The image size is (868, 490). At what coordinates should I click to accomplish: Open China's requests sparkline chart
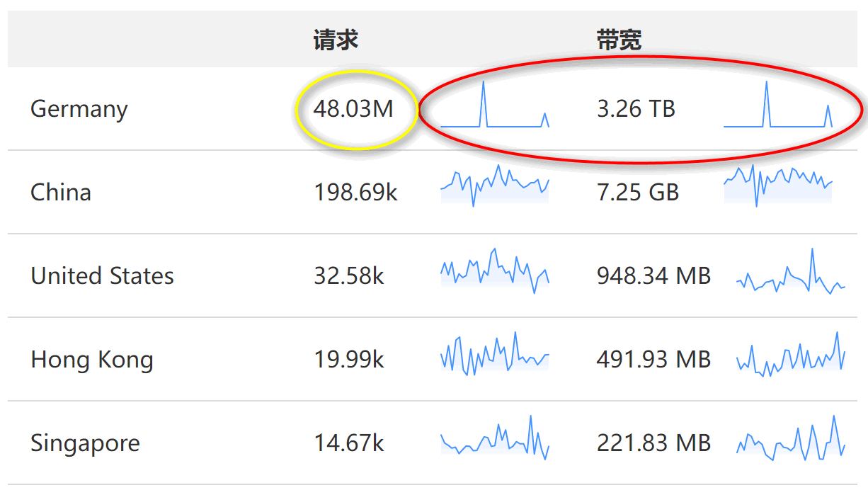[494, 186]
